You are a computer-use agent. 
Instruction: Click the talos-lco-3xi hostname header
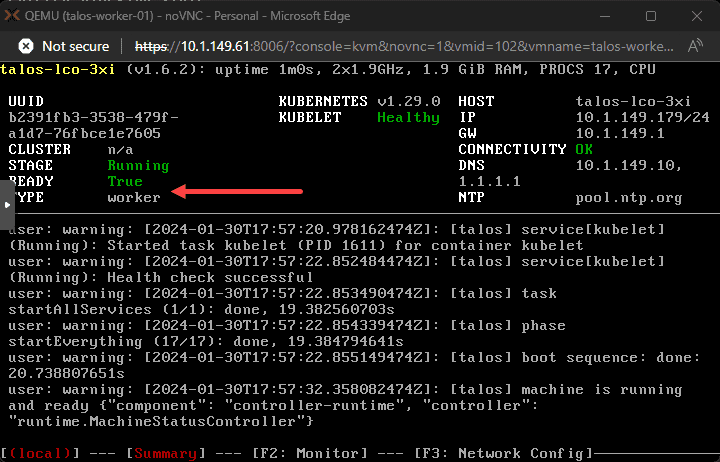(x=57, y=69)
